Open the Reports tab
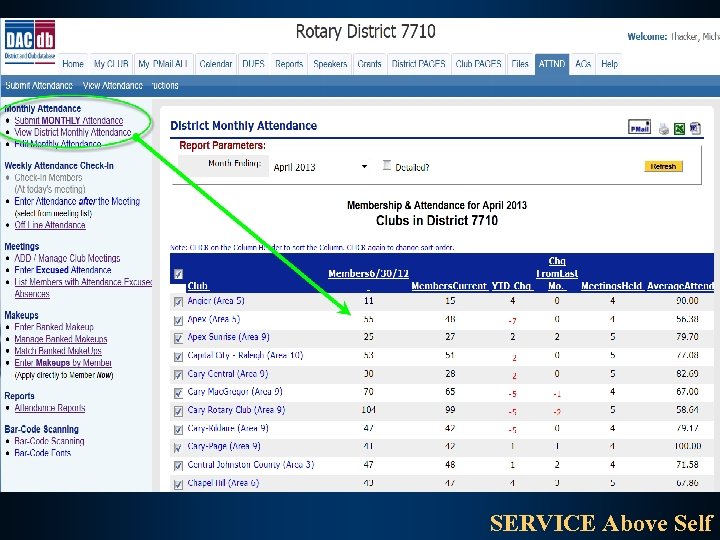Image resolution: width=720 pixels, height=540 pixels. [x=289, y=64]
